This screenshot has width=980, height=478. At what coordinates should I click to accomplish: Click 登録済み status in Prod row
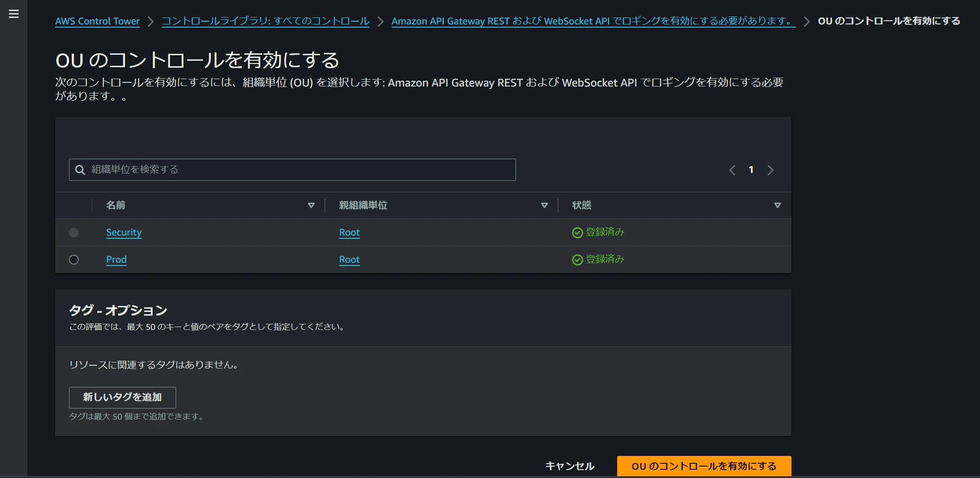click(x=605, y=259)
